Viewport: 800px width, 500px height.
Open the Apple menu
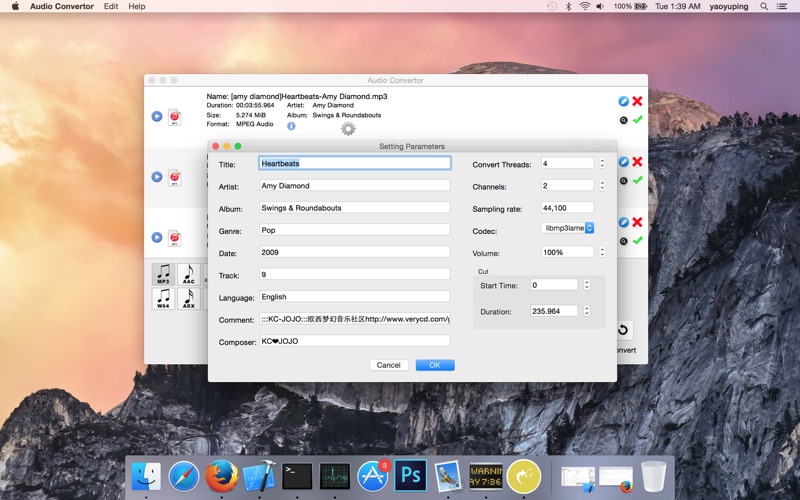[15, 6]
